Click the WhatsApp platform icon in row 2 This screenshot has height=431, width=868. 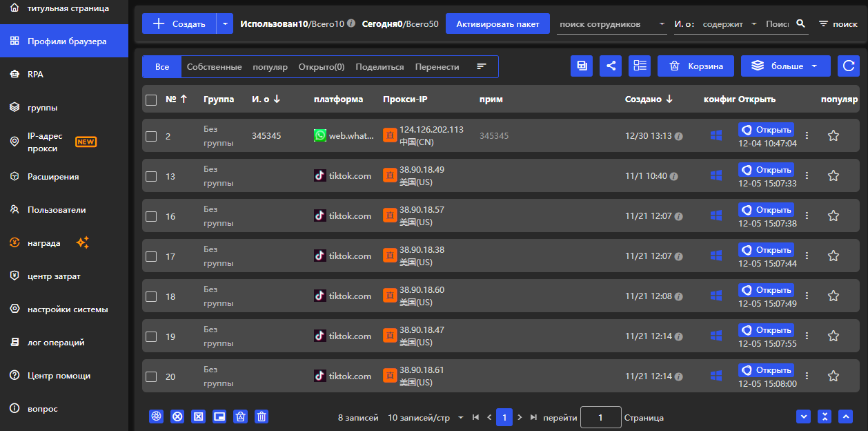[320, 135]
